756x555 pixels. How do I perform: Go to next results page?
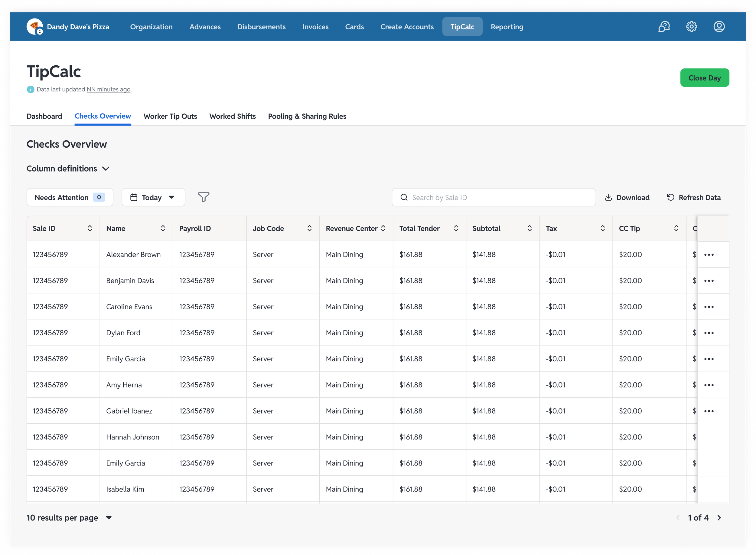coord(719,518)
